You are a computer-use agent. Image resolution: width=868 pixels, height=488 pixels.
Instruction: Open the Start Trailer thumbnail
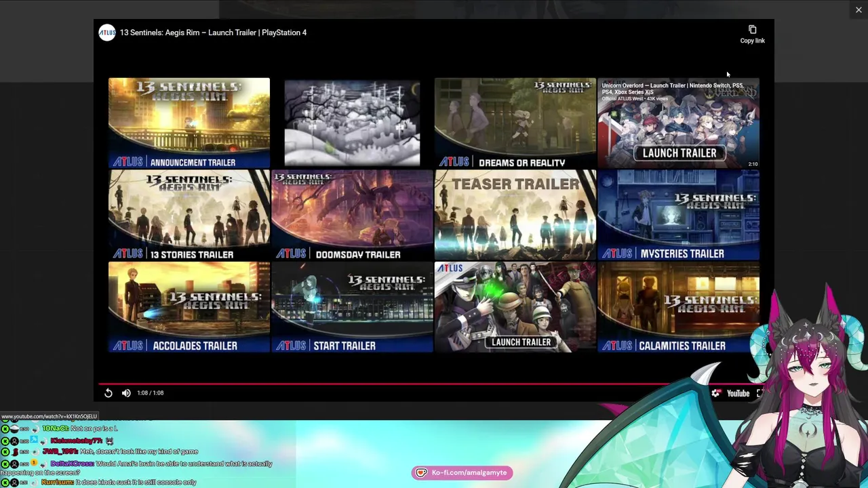pos(352,307)
